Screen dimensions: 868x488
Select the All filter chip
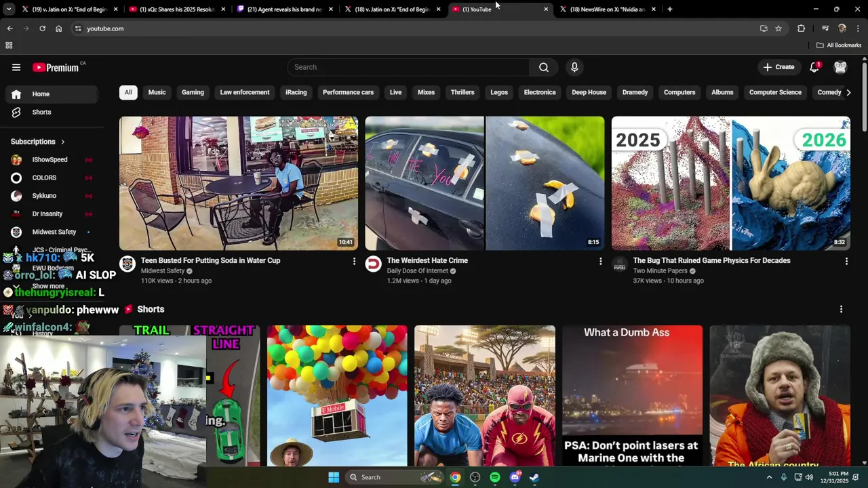click(x=128, y=92)
